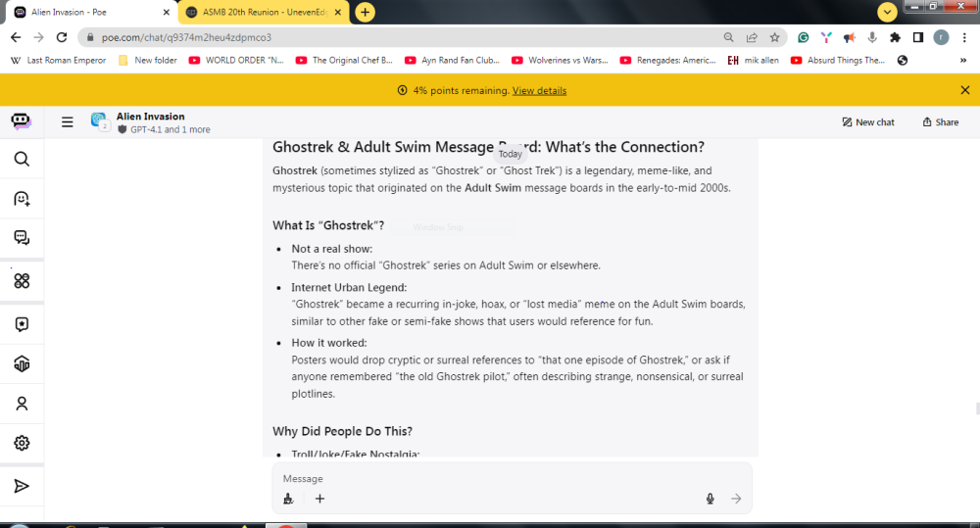Click the megaphone extension icon
Screen dimensions: 980x528
point(849,37)
